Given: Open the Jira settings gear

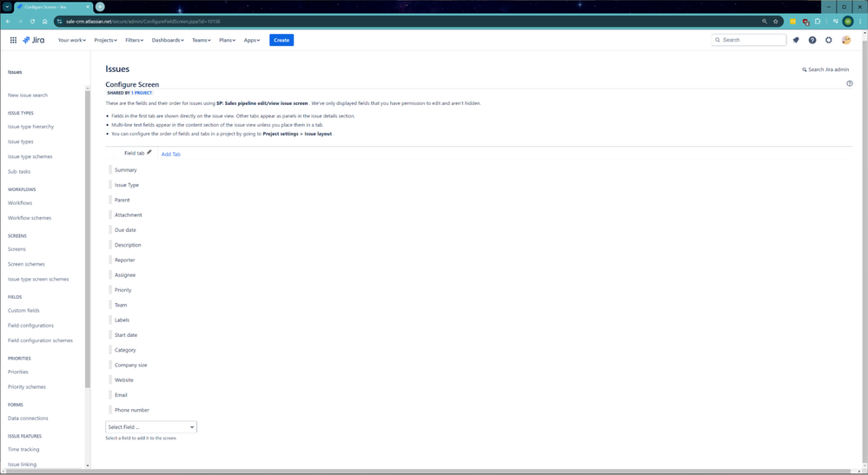Looking at the screenshot, I should click(829, 40).
